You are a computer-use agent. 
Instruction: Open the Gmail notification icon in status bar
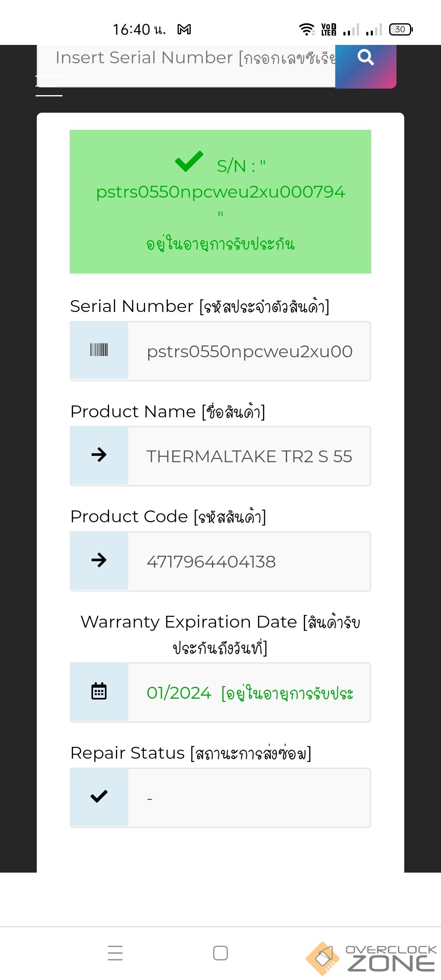pyautogui.click(x=184, y=29)
